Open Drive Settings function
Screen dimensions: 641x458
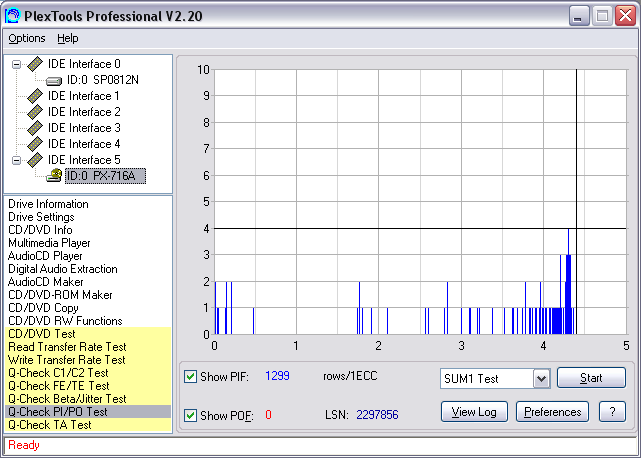pos(41,217)
